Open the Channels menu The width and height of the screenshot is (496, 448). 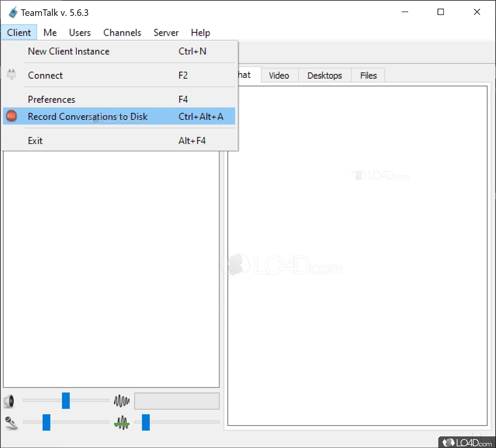point(122,33)
